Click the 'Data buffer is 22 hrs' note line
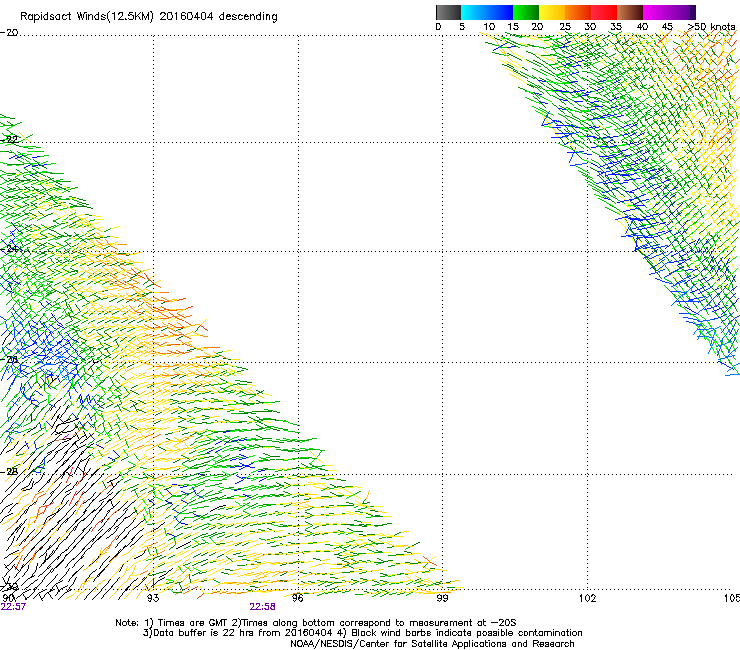This screenshot has height=650, width=740. [x=362, y=633]
